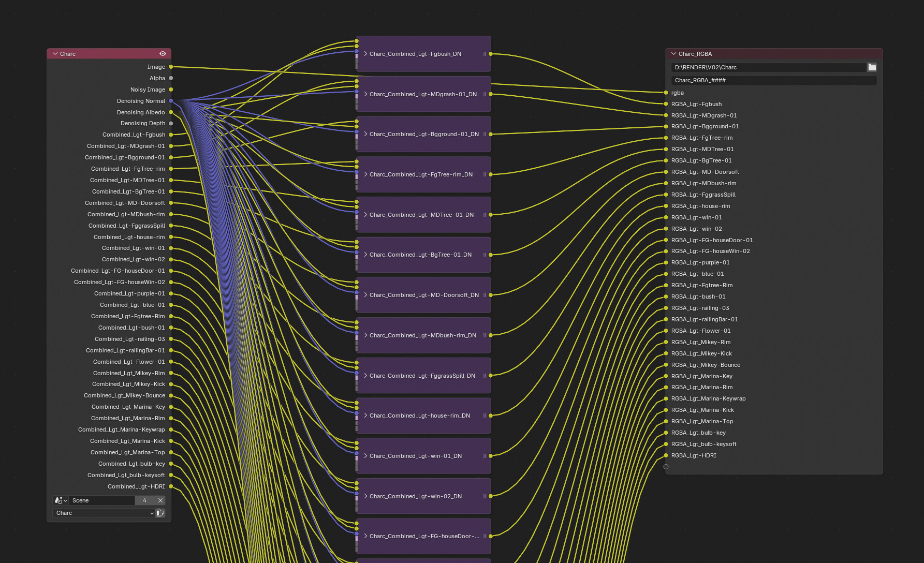Open folder browser for the Charc_RGBA output path
Screen dimensions: 924x563
click(872, 67)
